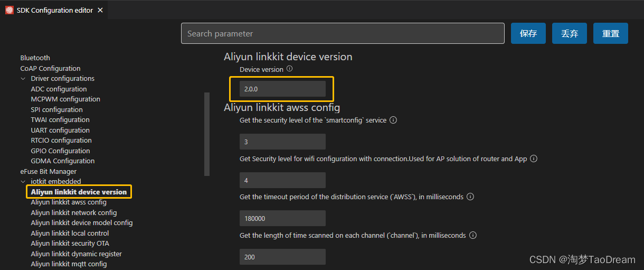The height and width of the screenshot is (270, 644).
Task: Click info icon for AP solution security level
Action: [x=534, y=159]
